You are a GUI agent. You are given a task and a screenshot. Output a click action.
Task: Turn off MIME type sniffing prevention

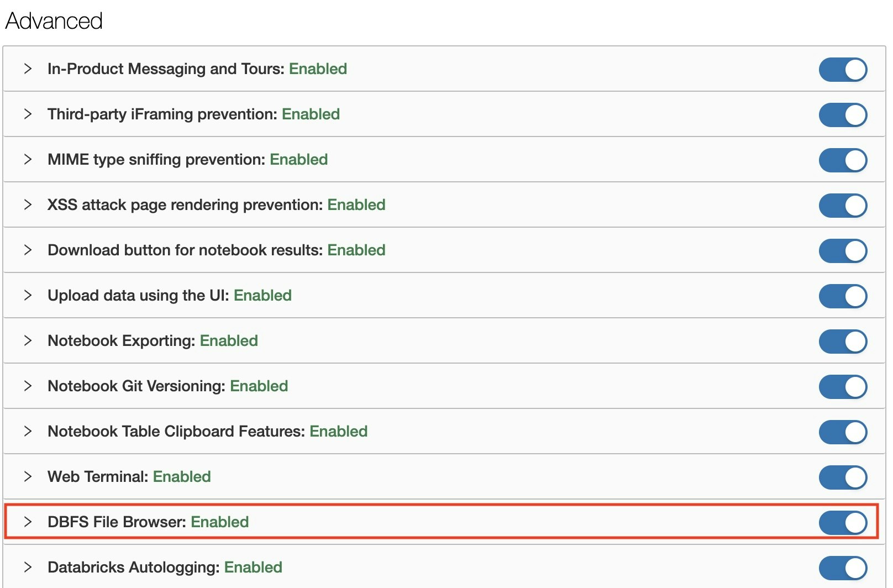coord(843,160)
